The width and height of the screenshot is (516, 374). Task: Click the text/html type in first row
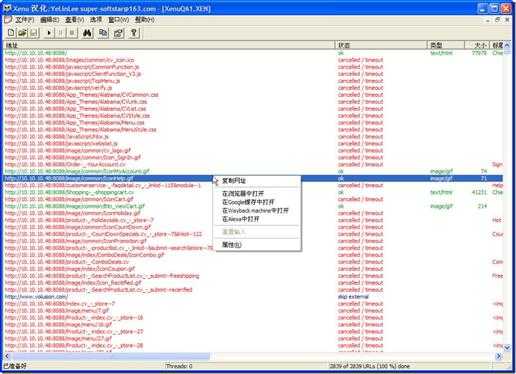[x=441, y=53]
